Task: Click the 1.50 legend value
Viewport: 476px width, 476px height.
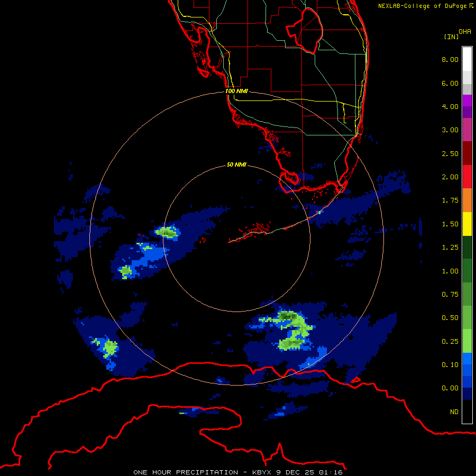Action: pyautogui.click(x=450, y=224)
